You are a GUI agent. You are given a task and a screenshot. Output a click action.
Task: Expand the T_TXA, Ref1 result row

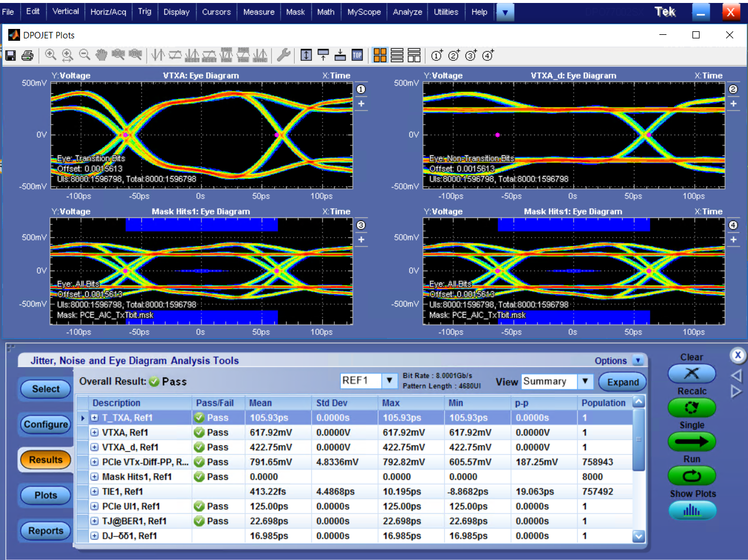[x=95, y=418]
